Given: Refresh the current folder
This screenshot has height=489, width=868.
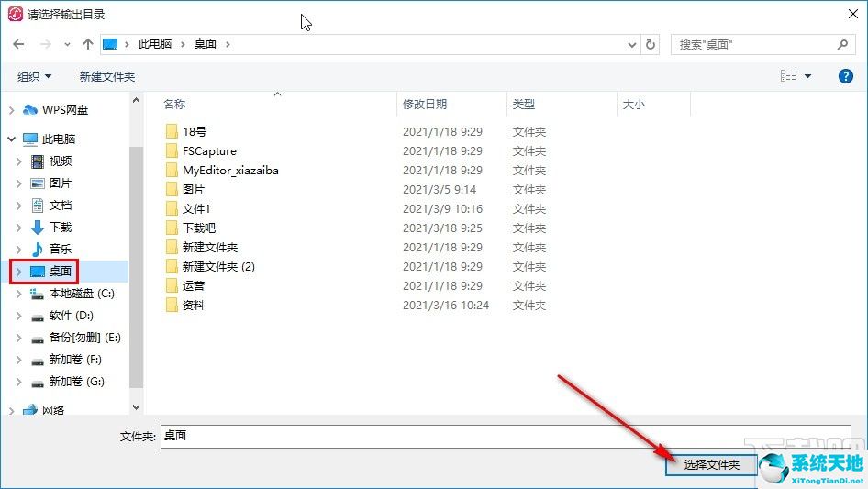Looking at the screenshot, I should click(x=651, y=44).
